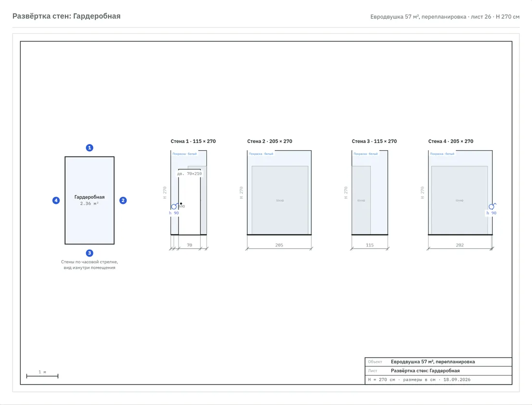This screenshot has height=405, width=532.
Task: Choose wall marker 4 beside the room plan
Action: [56, 200]
